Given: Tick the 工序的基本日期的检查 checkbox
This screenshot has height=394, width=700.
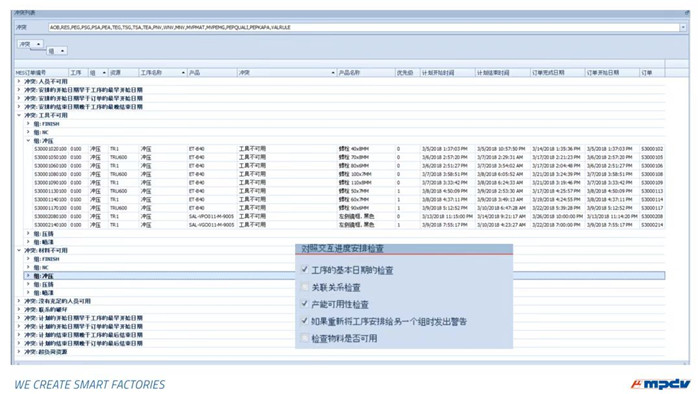Looking at the screenshot, I should tap(305, 270).
